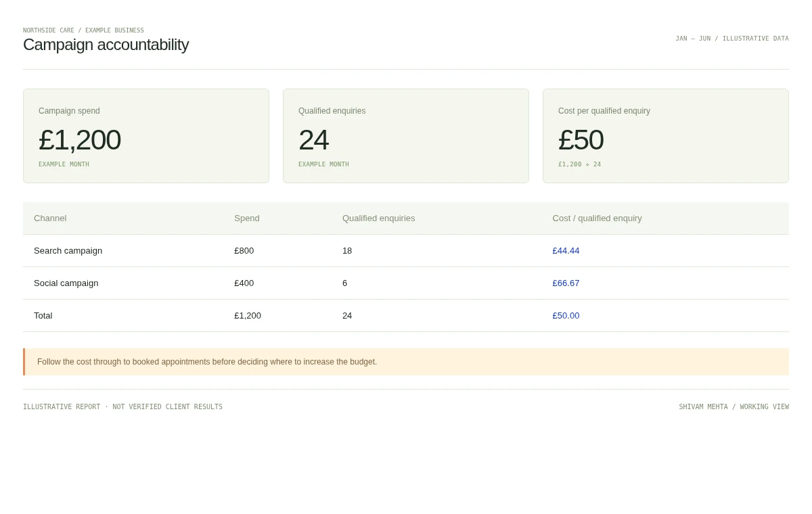The height and width of the screenshot is (514, 812).
Task: Select the Cost per qualified enquiry card
Action: coord(666,136)
